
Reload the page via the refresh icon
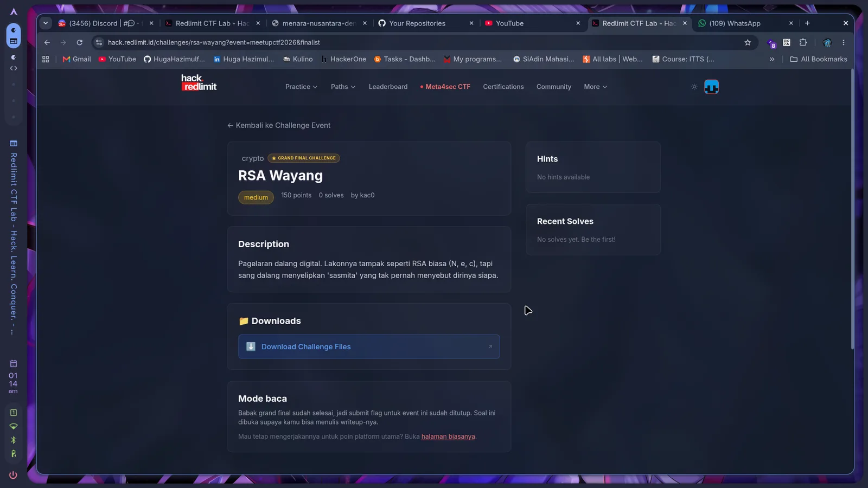click(x=80, y=42)
